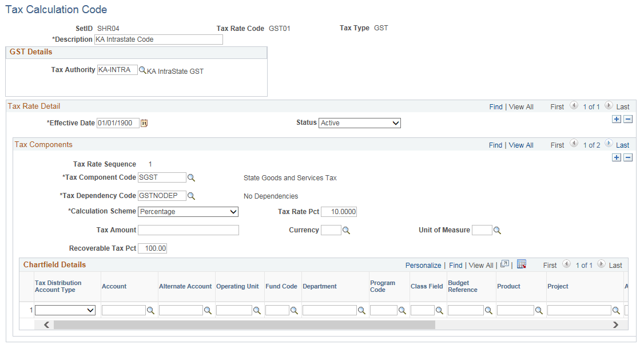Look up a Unit of Measure value
644x348 pixels.
tap(496, 230)
